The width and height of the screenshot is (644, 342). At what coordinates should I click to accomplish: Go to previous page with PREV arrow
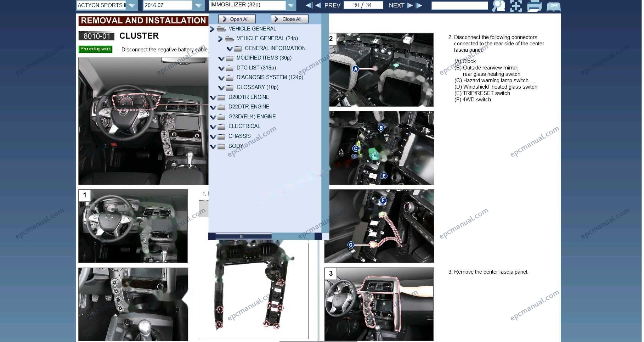tap(318, 5)
